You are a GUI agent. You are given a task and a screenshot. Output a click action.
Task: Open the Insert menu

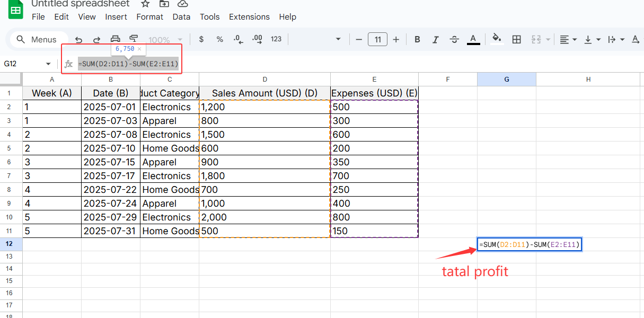(116, 17)
